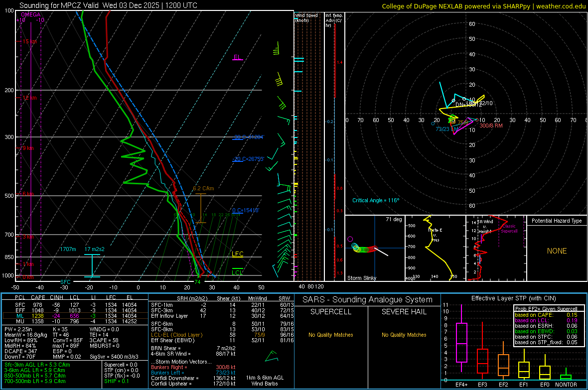Click the SigSvr = 5400 m3/s3 value
This screenshot has width=588, height=390.
(114, 357)
